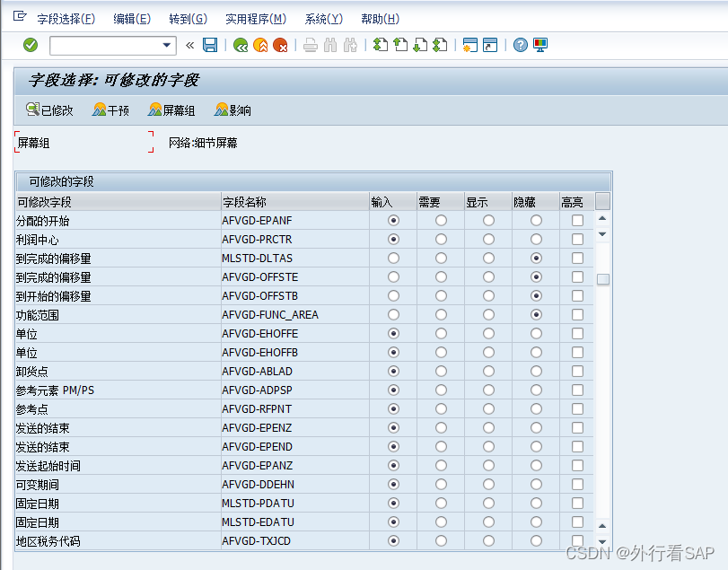Image resolution: width=728 pixels, height=570 pixels.
Task: Click the upper scroll-down arrow of table scrollbar
Action: (602, 234)
